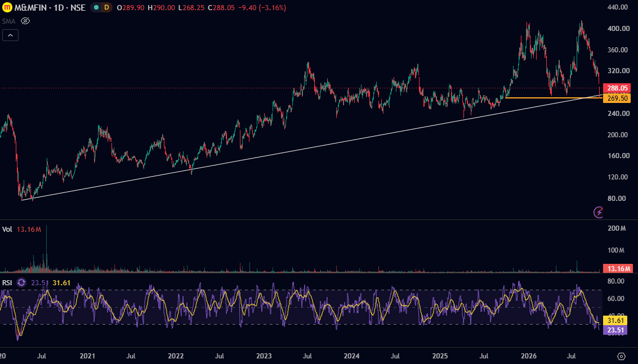
Task: Click the low value L268.25
Action: tap(191, 8)
